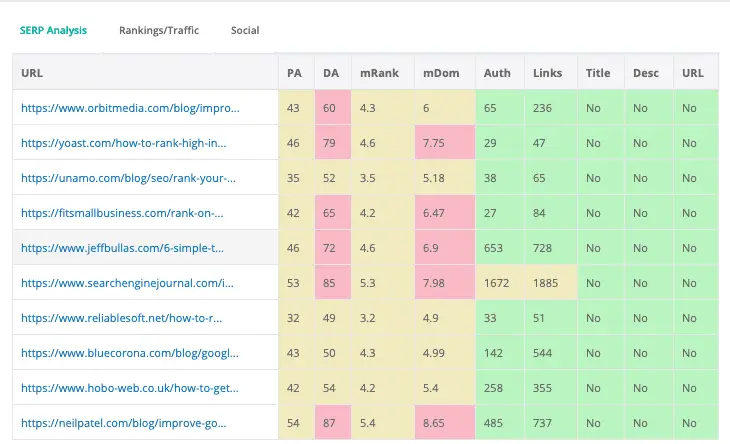Open the neilpatel.com blog improve link
730x444 pixels.
point(124,423)
